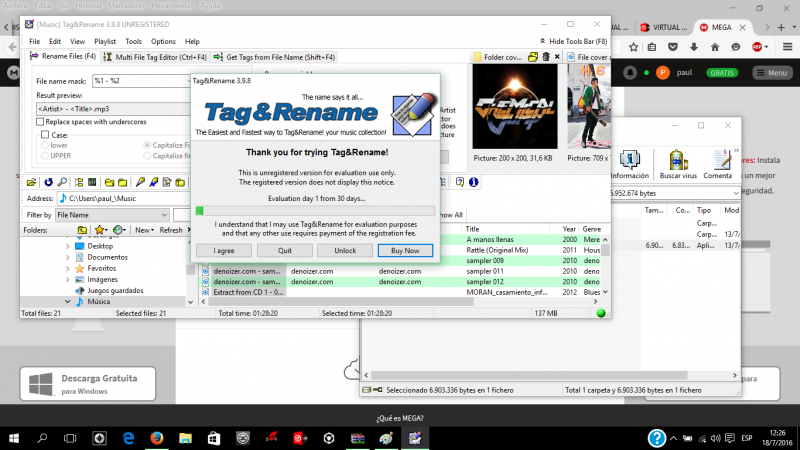The width and height of the screenshot is (800, 450).
Task: Click the Adblock Plus icon in Firefox
Action: 757,47
